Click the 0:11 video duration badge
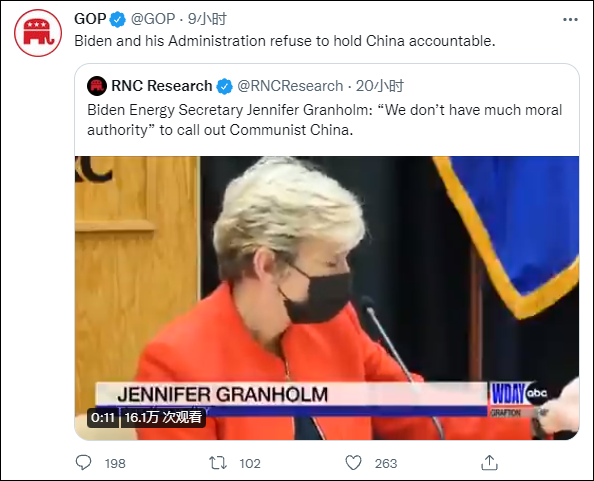The width and height of the screenshot is (594, 481). pyautogui.click(x=103, y=418)
